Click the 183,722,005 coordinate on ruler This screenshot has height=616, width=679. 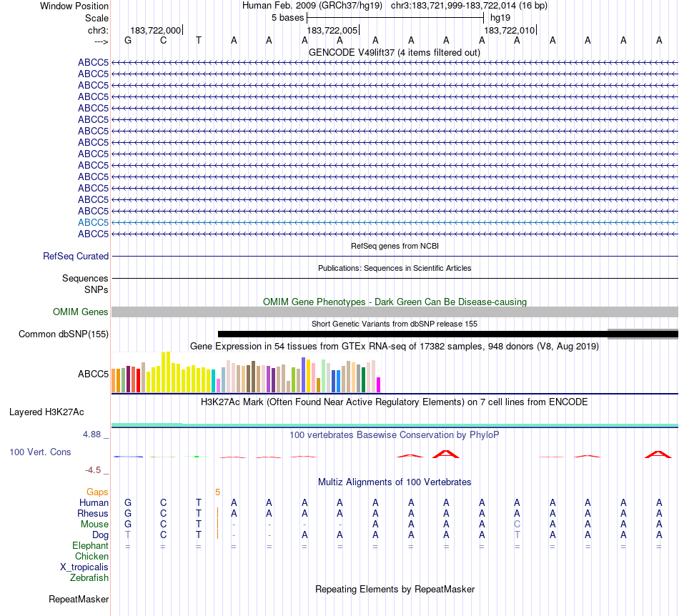(332, 30)
